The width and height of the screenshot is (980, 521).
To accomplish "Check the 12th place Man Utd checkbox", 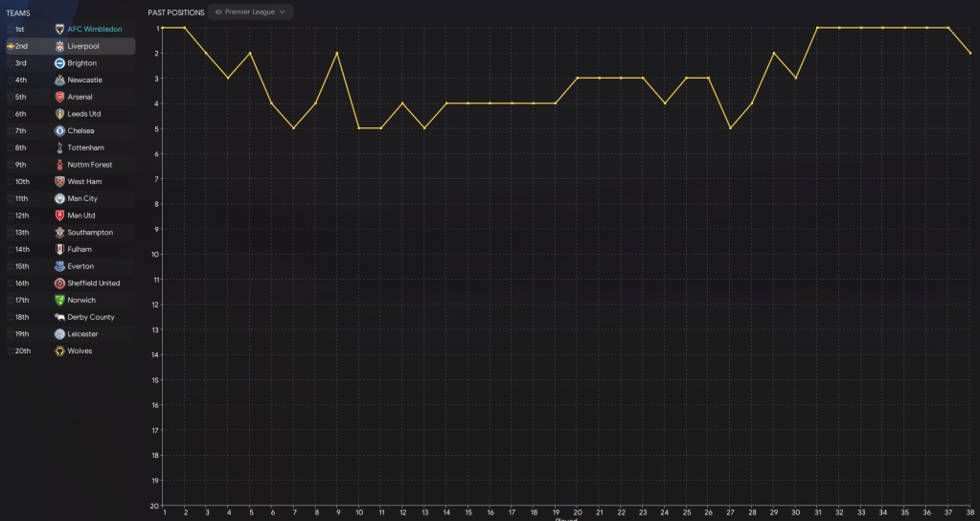I will coord(10,215).
